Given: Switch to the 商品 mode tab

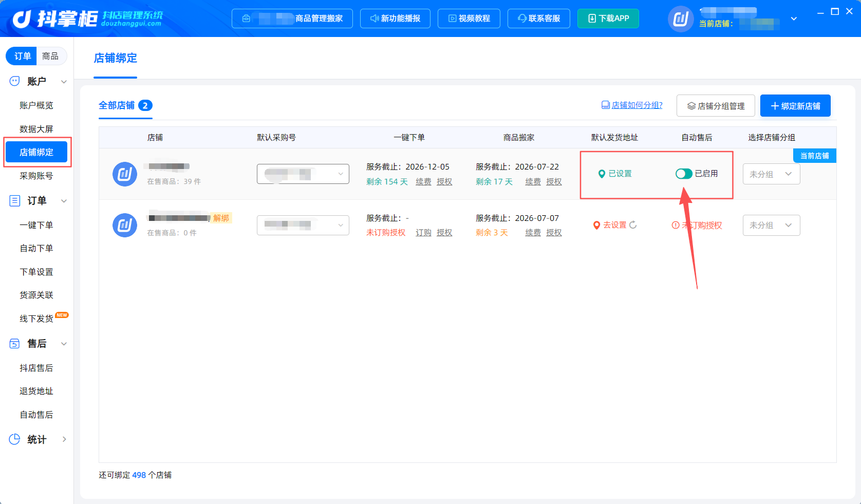Looking at the screenshot, I should 50,56.
